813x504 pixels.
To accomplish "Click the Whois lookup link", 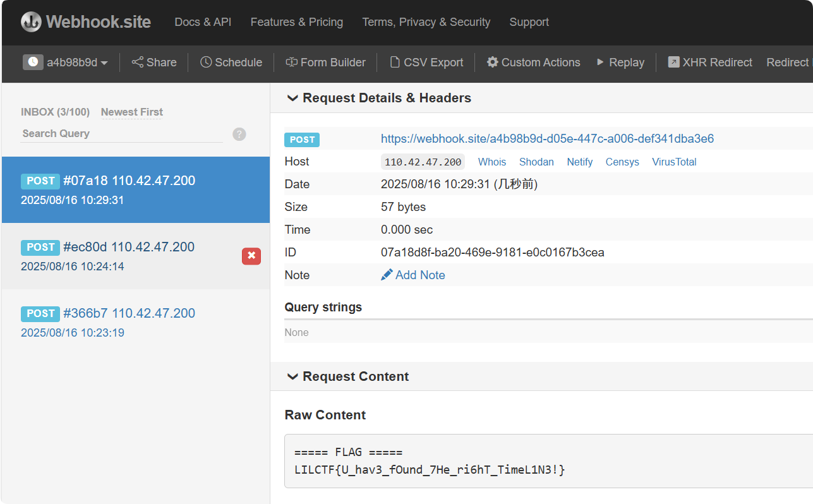I will [491, 162].
